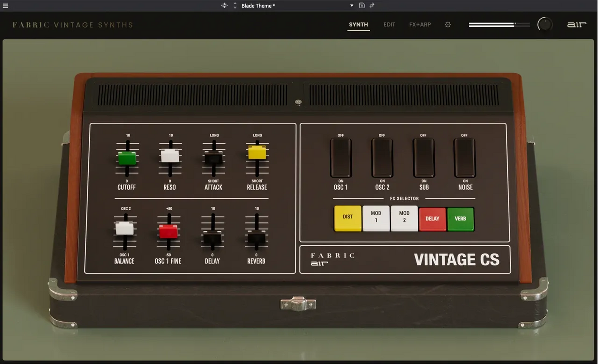
Task: Select the green VERB effect button
Action: coord(460,218)
